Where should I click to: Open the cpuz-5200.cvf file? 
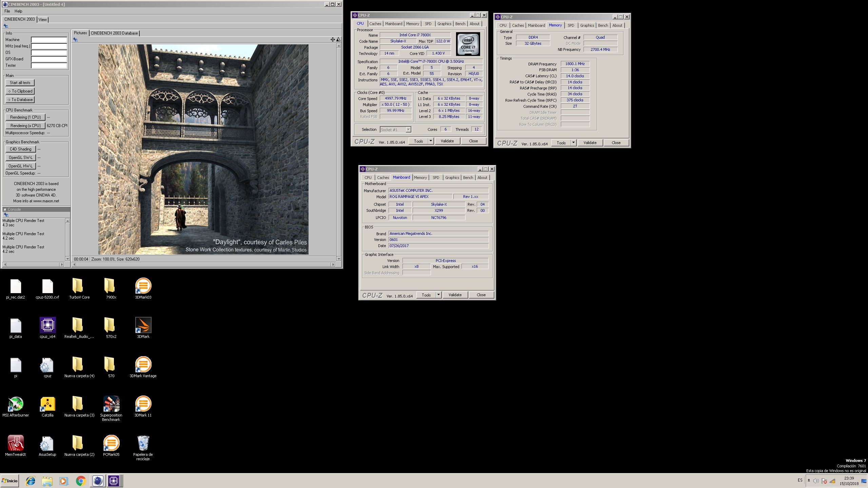47,288
